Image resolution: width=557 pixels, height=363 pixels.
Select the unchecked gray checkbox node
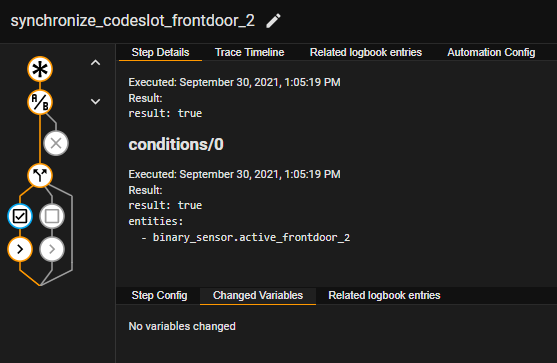[52, 216]
